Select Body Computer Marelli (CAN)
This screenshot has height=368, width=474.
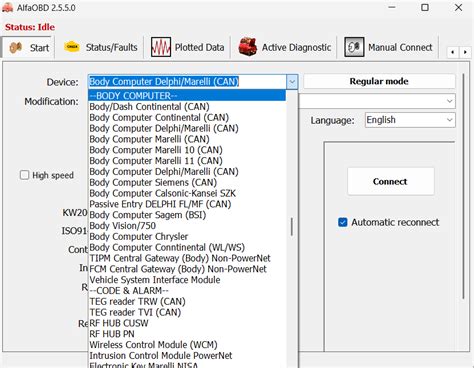point(187,139)
